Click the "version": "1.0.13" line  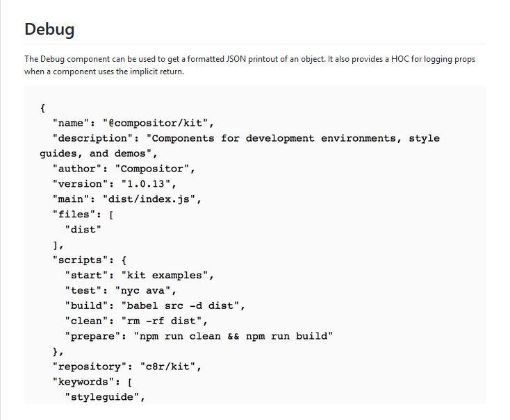(x=115, y=184)
